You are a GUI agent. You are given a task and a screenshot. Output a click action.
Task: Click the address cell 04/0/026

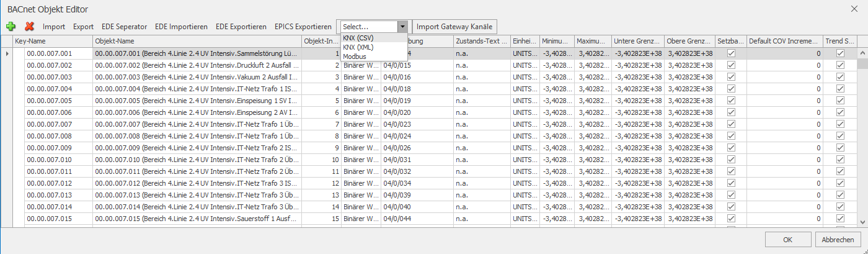417,148
